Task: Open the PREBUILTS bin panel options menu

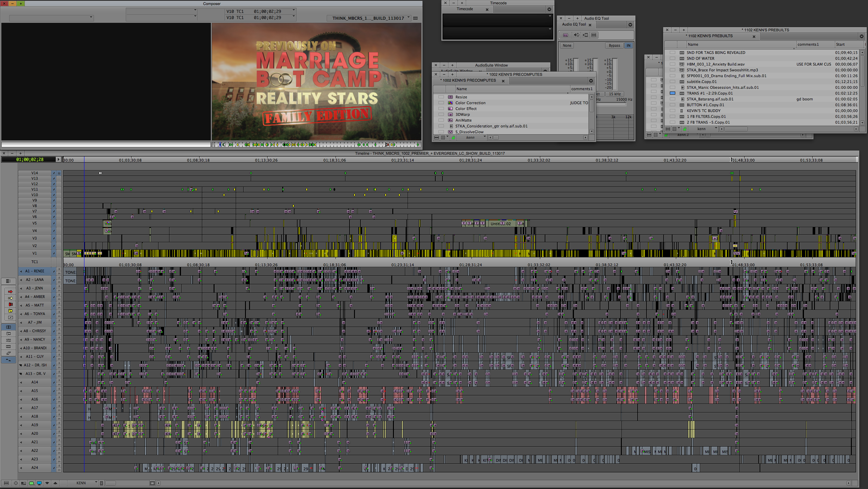Action: point(861,36)
